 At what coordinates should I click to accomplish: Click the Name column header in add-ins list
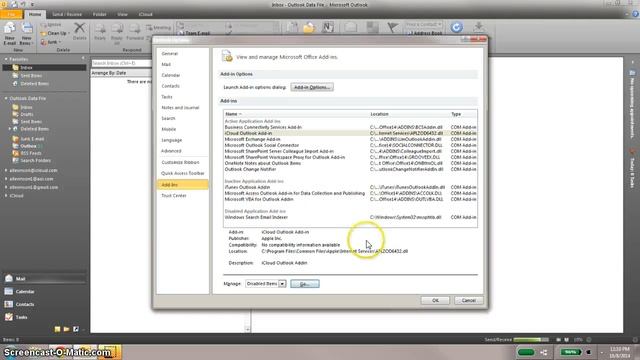pos(296,114)
